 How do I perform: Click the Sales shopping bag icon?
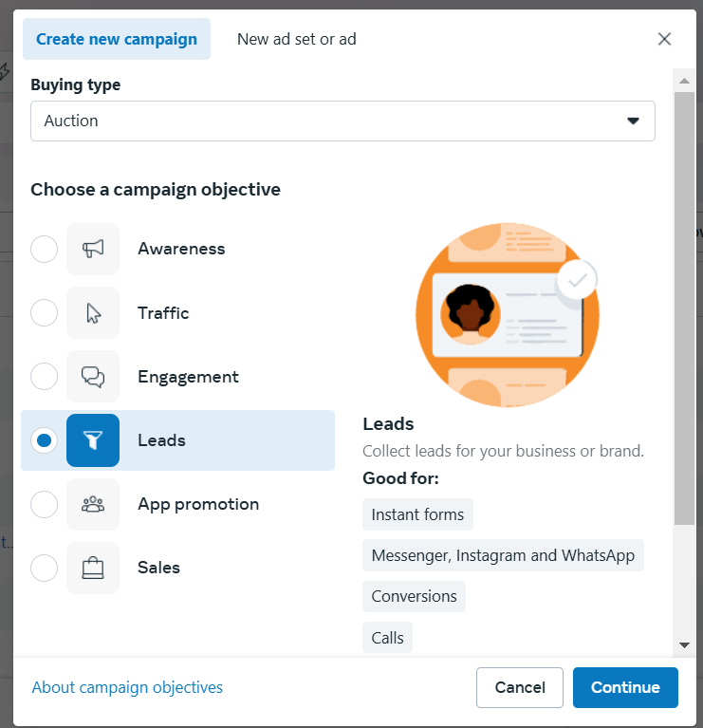(x=93, y=568)
